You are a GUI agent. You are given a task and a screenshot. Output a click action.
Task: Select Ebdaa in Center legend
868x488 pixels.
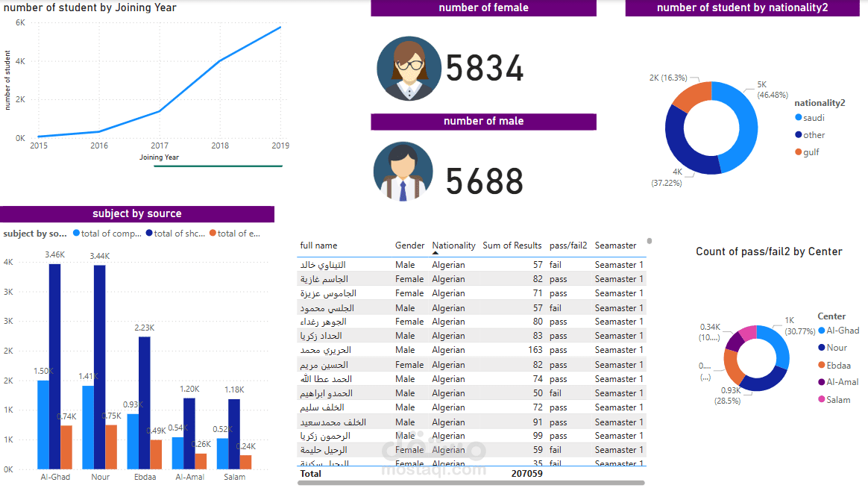[834, 365]
